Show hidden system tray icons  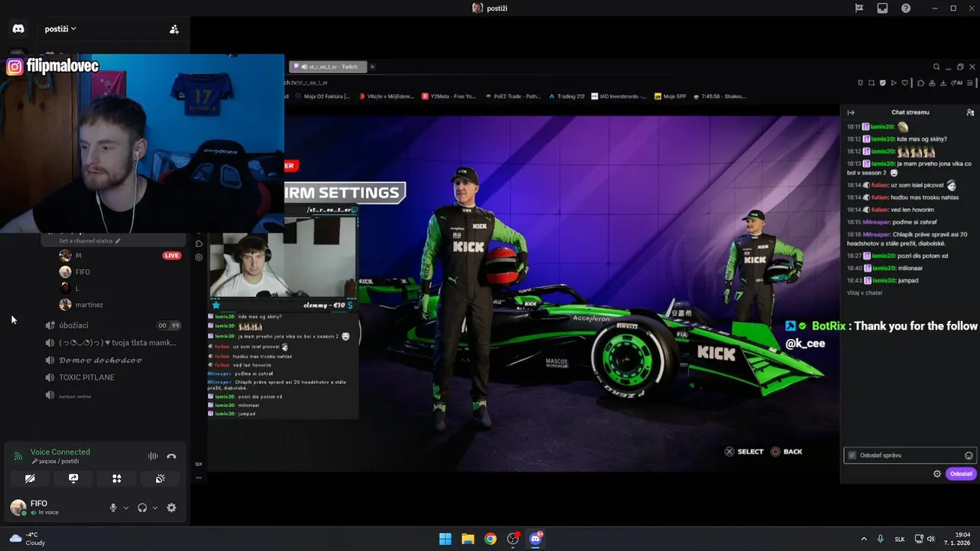[x=864, y=539]
